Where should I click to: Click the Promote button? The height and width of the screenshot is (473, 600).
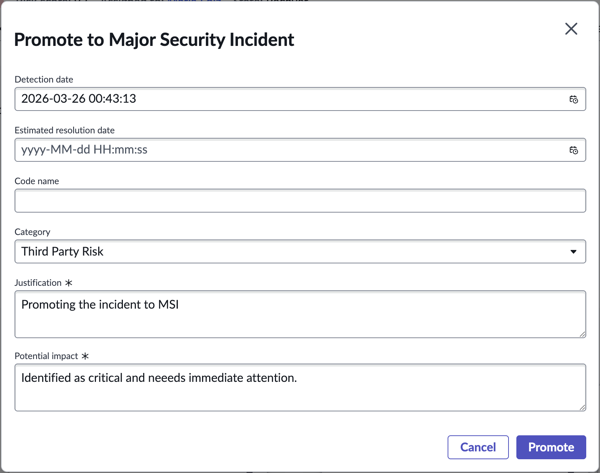pos(551,447)
